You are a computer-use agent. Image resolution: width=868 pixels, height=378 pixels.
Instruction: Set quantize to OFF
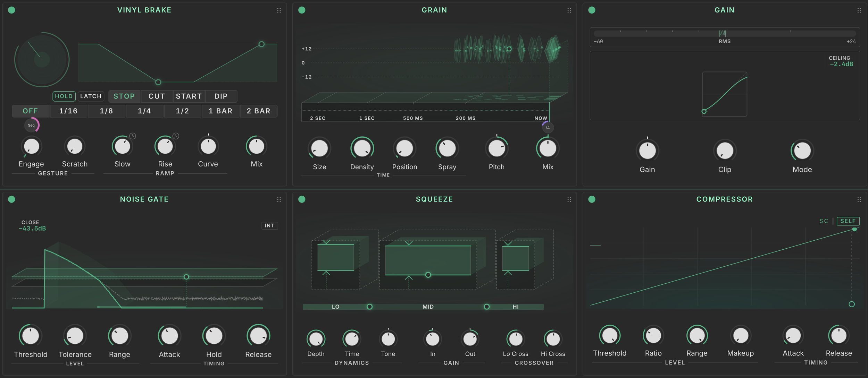click(x=31, y=111)
